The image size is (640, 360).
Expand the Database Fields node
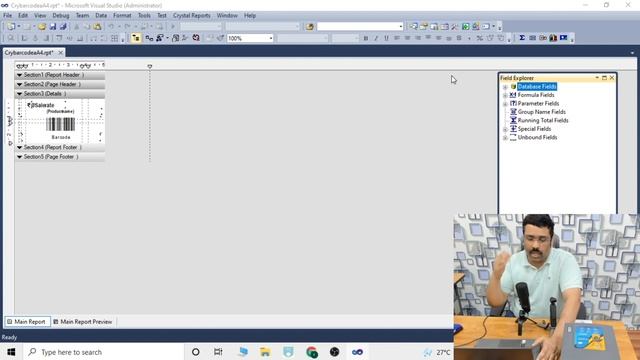pyautogui.click(x=505, y=87)
